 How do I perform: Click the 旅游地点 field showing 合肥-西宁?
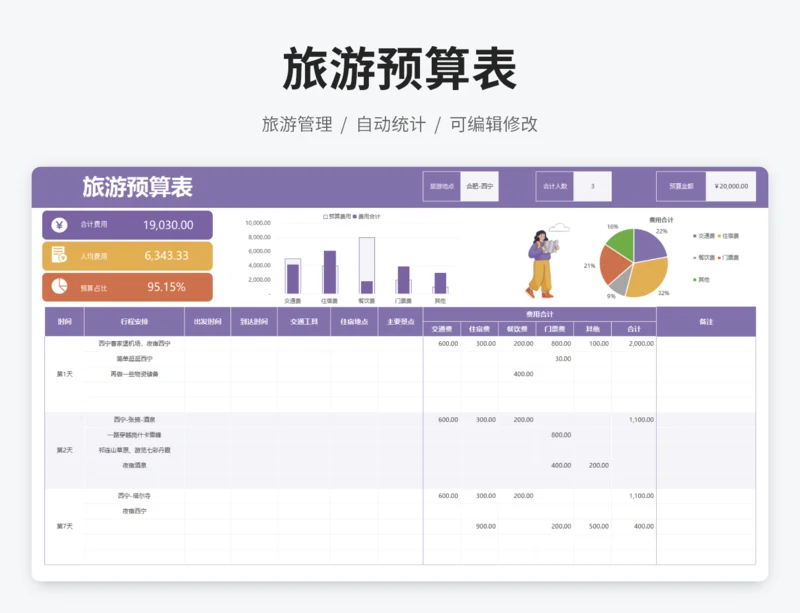point(479,186)
